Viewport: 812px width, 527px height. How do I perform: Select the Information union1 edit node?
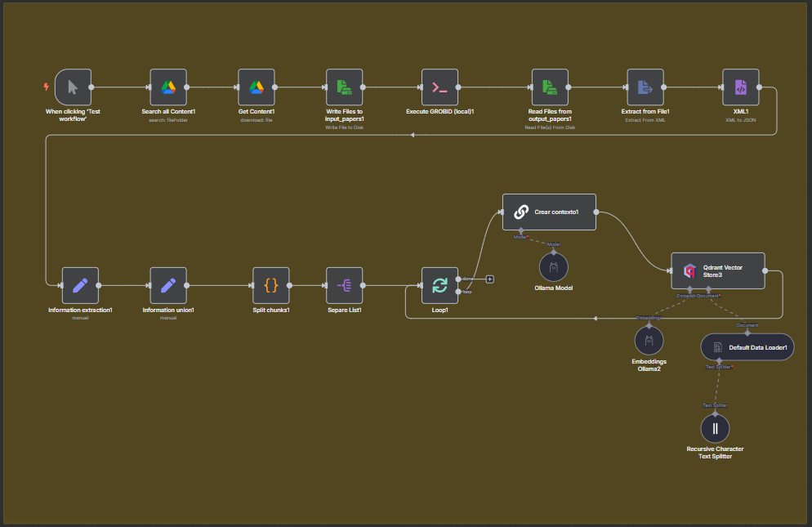click(168, 285)
